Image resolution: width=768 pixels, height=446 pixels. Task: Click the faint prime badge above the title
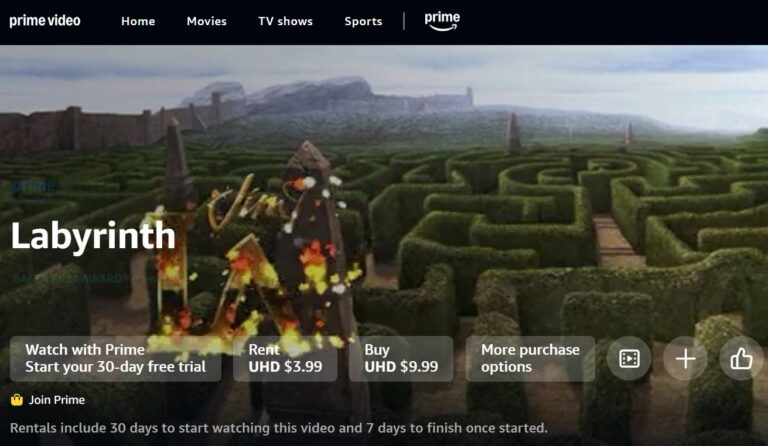point(33,187)
